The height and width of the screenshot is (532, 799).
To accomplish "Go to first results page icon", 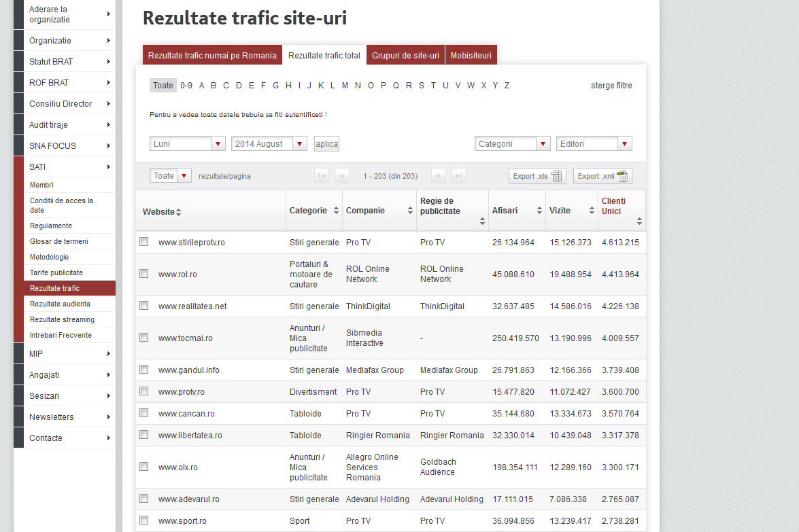I will click(x=322, y=176).
